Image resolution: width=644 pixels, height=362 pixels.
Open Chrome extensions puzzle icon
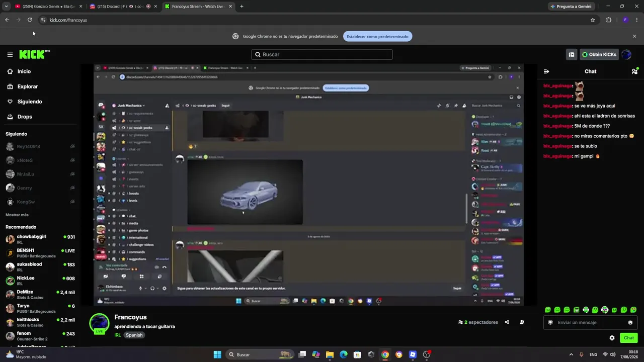pos(609,20)
